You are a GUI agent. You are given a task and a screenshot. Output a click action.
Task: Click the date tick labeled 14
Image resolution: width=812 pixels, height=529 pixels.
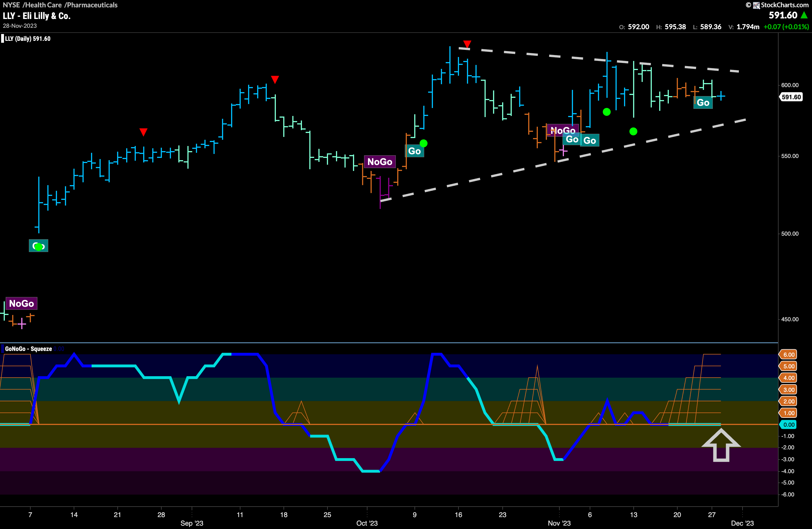(x=74, y=515)
